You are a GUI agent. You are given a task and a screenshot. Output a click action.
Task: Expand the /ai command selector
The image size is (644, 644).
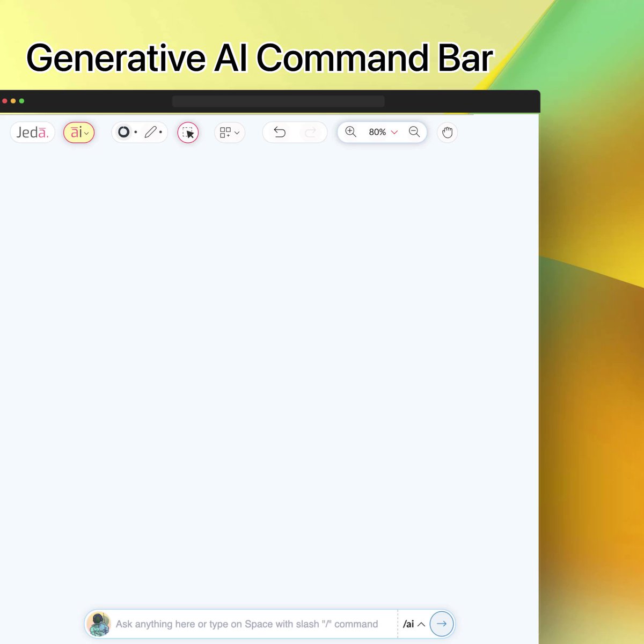421,624
